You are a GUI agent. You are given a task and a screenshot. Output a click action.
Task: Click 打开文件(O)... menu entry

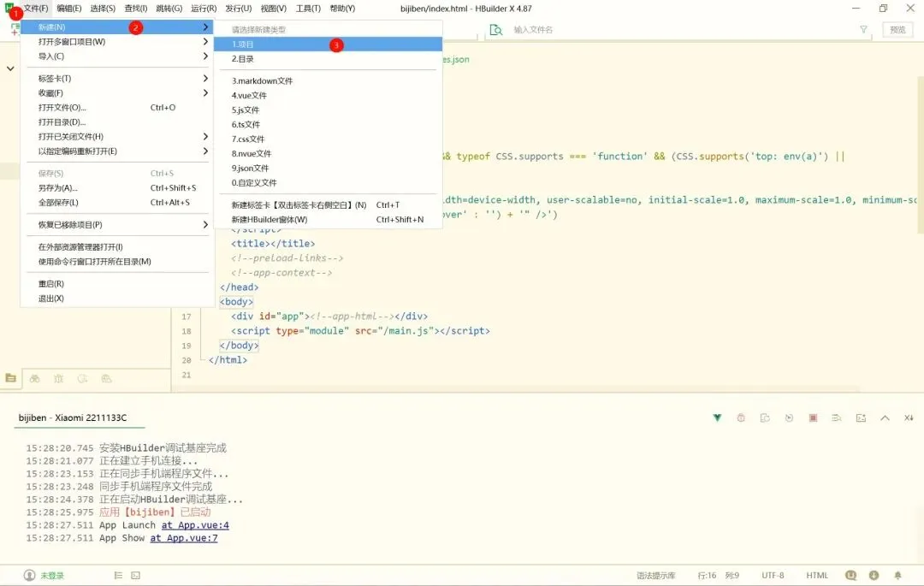pyautogui.click(x=117, y=108)
